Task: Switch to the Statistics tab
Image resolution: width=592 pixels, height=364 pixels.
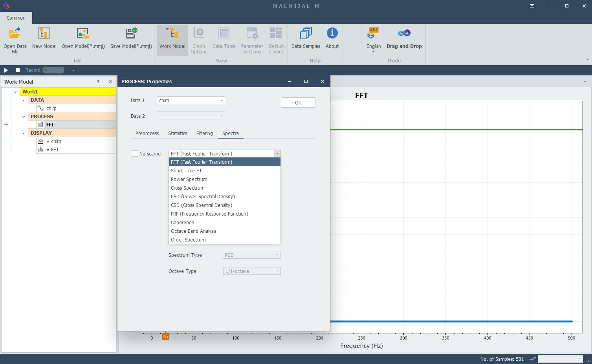Action: (178, 134)
